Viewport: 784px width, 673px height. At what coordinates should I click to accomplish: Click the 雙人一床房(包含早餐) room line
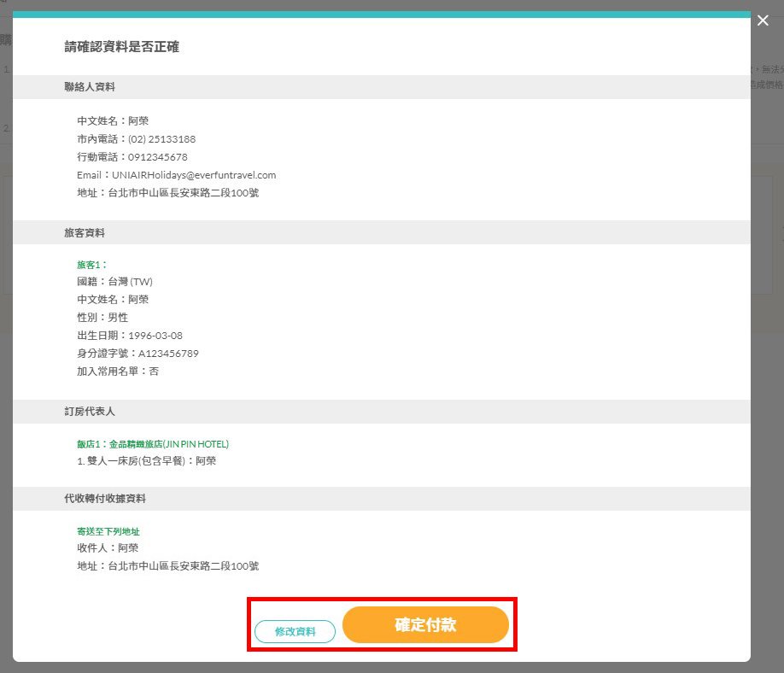[146, 461]
